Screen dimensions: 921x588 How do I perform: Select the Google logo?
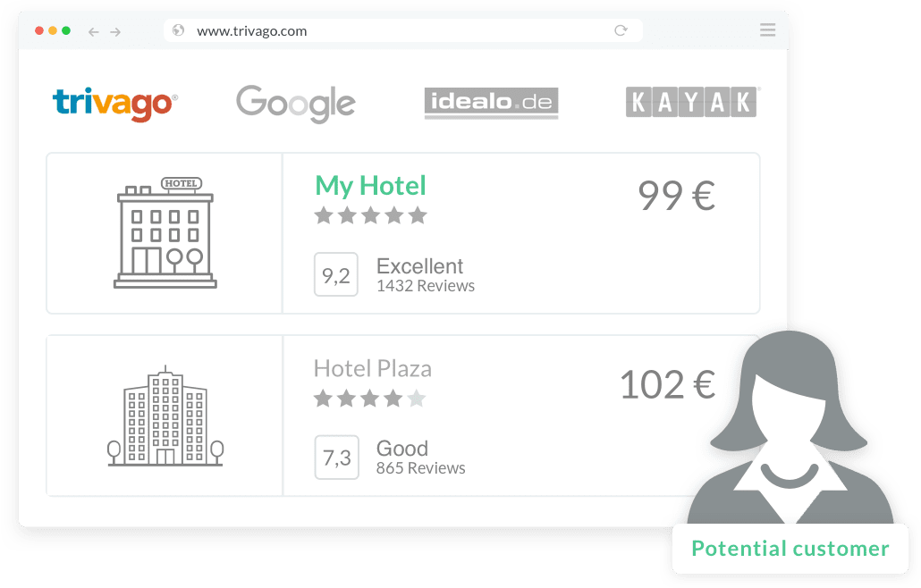(295, 104)
